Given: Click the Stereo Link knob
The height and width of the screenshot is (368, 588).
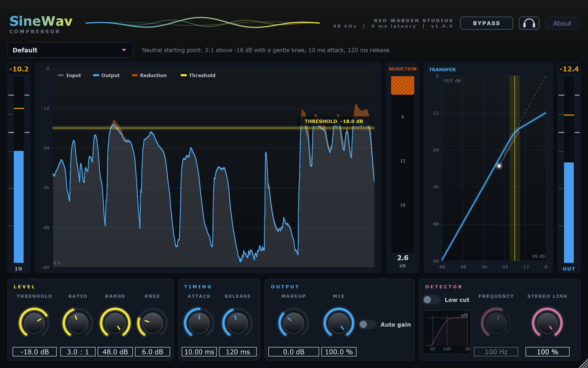Looking at the screenshot, I should pyautogui.click(x=547, y=323).
